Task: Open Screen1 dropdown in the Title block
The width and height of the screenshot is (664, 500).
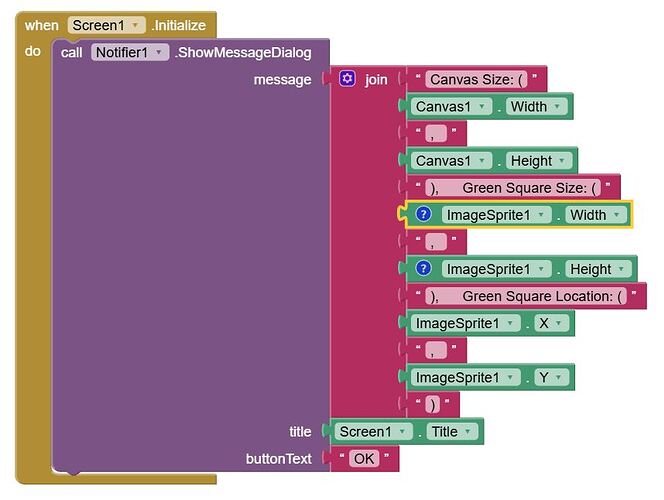Action: [x=373, y=432]
